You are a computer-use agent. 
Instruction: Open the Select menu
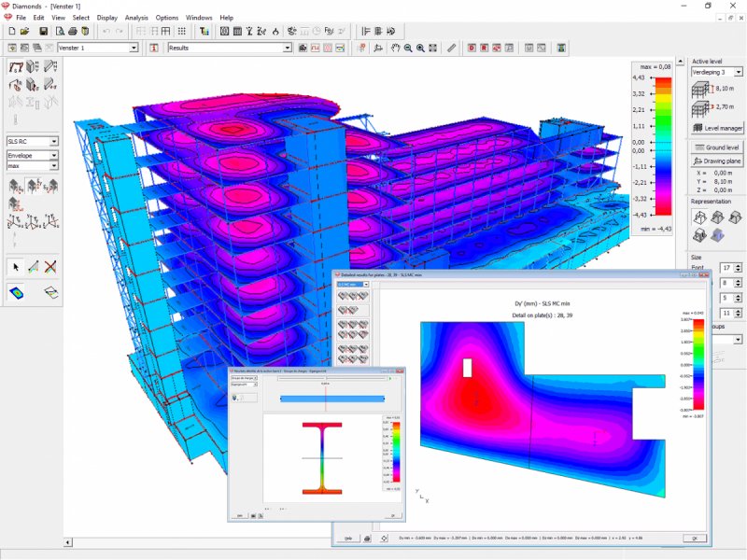tap(81, 18)
